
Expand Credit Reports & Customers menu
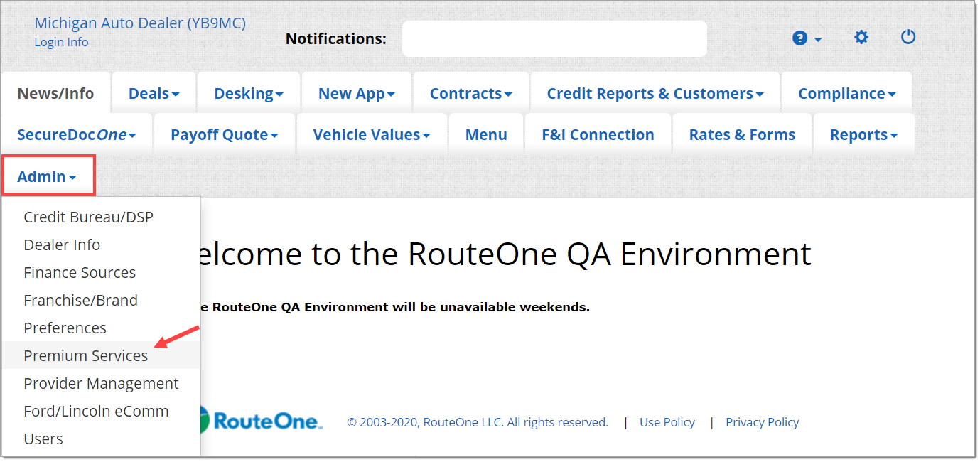pos(655,93)
